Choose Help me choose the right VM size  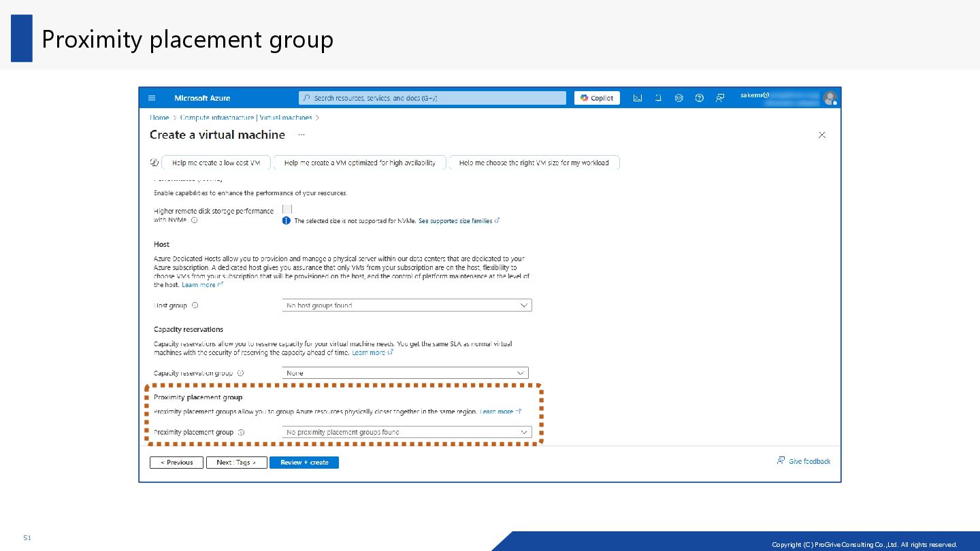[534, 163]
